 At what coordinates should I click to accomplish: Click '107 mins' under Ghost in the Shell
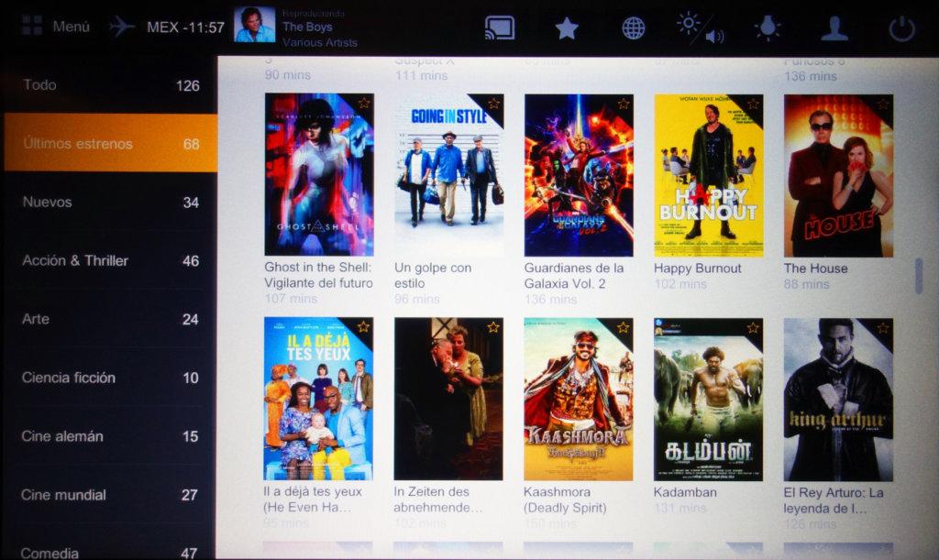pyautogui.click(x=291, y=298)
